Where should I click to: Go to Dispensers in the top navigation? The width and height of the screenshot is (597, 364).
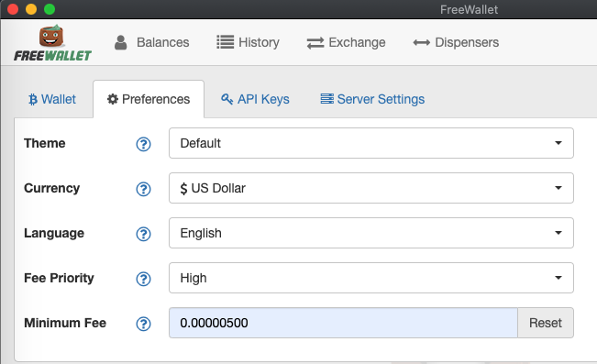point(456,42)
